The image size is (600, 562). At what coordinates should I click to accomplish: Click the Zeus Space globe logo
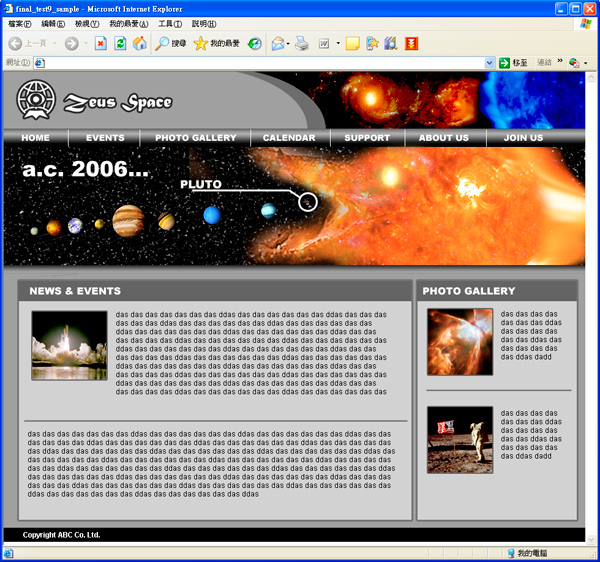[x=37, y=100]
